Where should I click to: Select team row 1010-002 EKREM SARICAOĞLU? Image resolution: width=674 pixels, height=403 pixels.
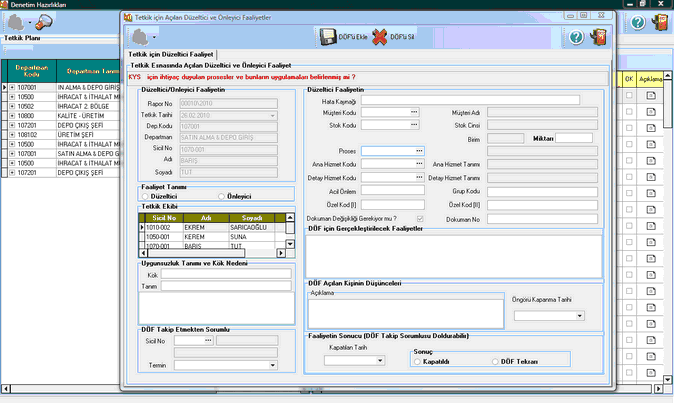point(212,227)
